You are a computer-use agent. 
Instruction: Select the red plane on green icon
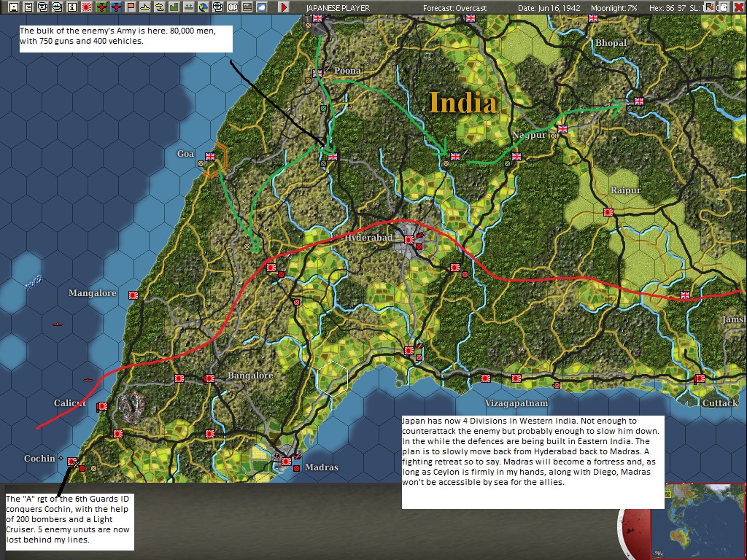(101, 7)
